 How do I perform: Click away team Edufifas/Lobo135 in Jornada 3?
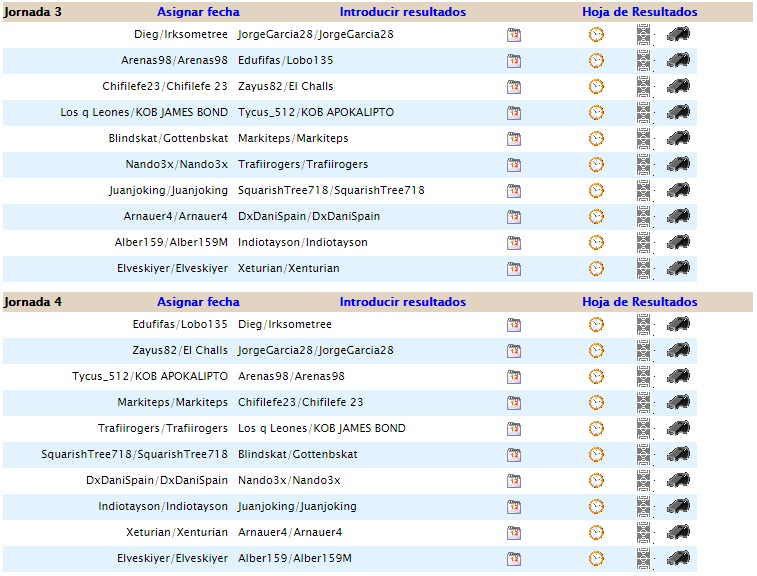click(x=285, y=60)
